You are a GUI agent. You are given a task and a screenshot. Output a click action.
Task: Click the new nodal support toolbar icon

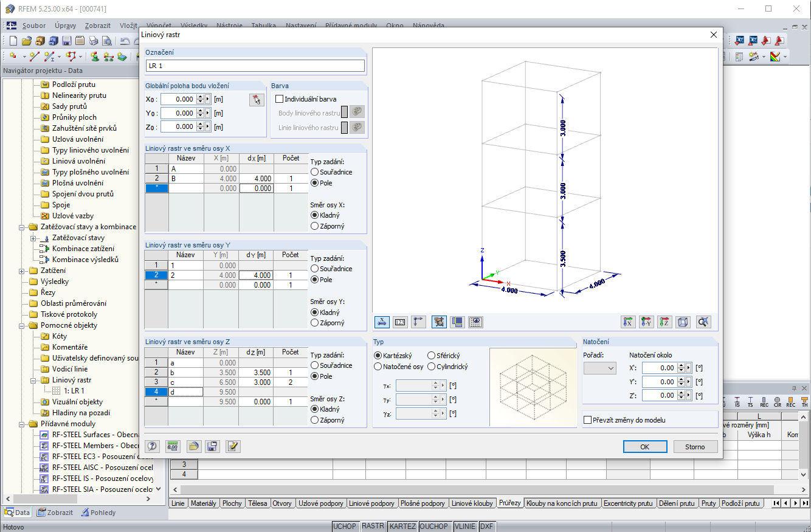(95, 57)
